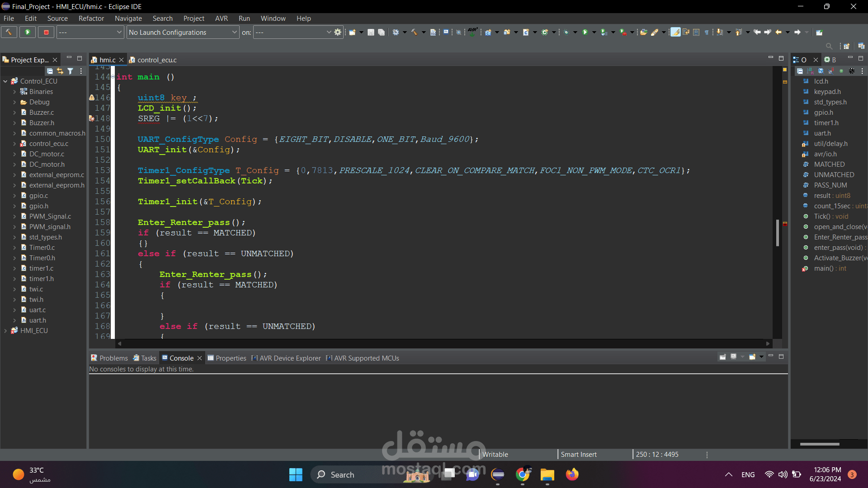Toggle Mark Occurrences highlighter button

coord(675,32)
